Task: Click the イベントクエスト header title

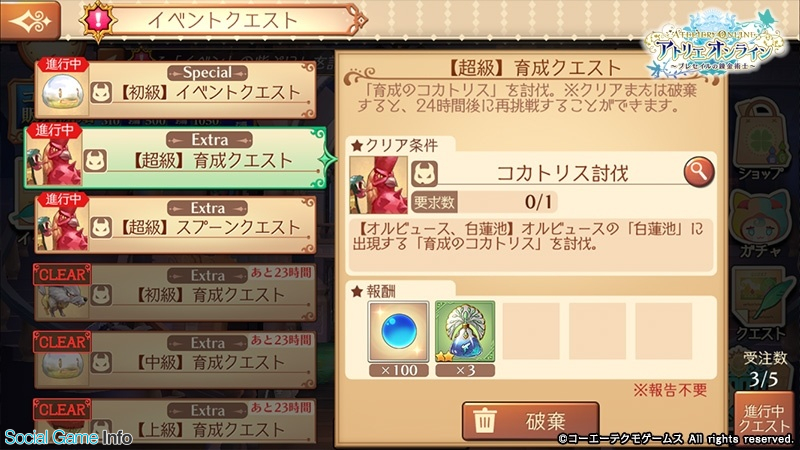Action: 222,20
